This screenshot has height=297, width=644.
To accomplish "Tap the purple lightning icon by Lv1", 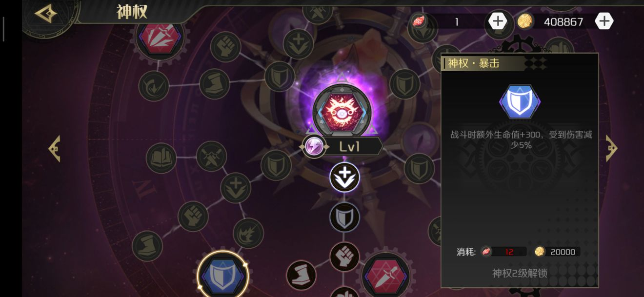I will pyautogui.click(x=314, y=146).
